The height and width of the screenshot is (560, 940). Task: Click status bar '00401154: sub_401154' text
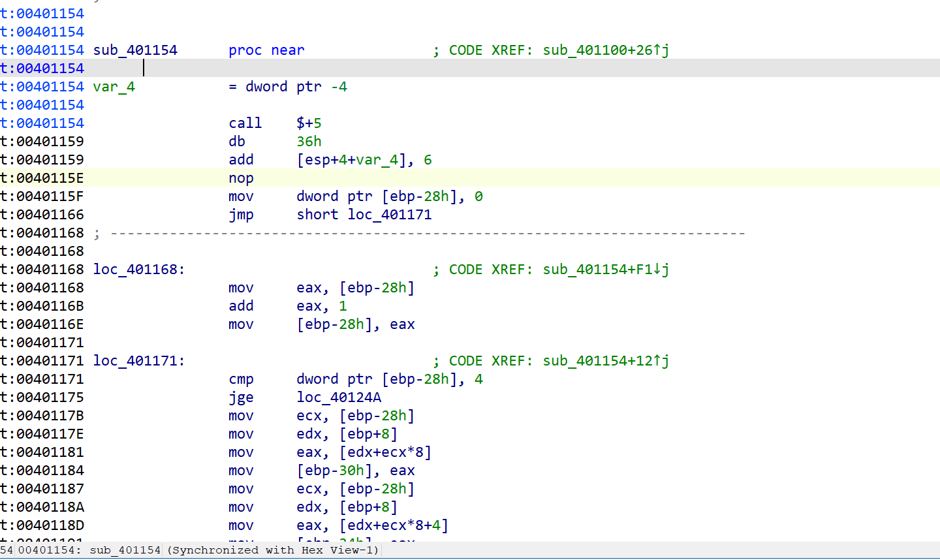(89, 550)
